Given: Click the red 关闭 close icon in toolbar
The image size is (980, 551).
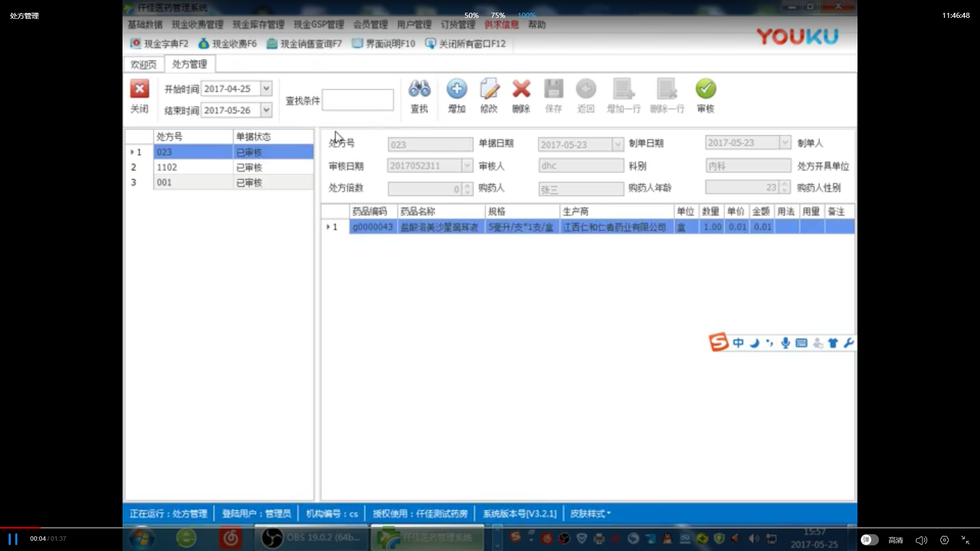Looking at the screenshot, I should 139,89.
